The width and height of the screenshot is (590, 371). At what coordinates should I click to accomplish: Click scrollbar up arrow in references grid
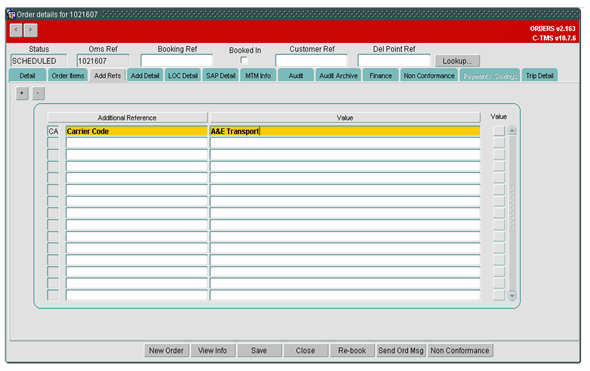[x=512, y=131]
